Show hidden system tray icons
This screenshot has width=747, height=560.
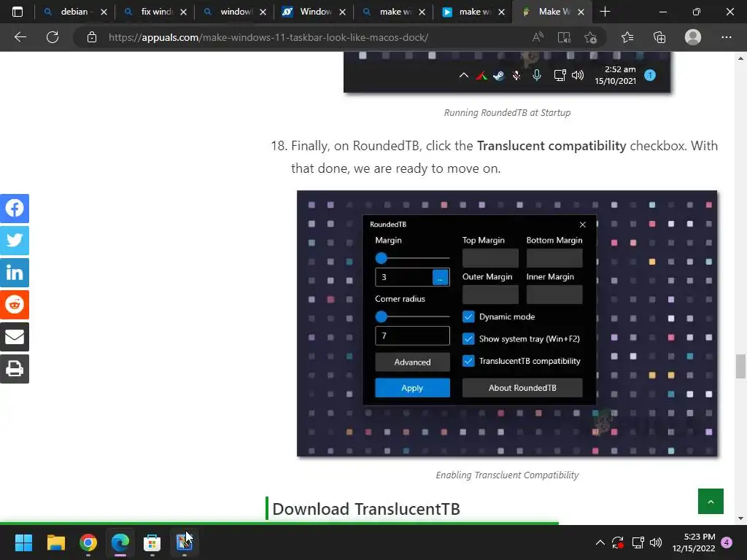pos(600,542)
